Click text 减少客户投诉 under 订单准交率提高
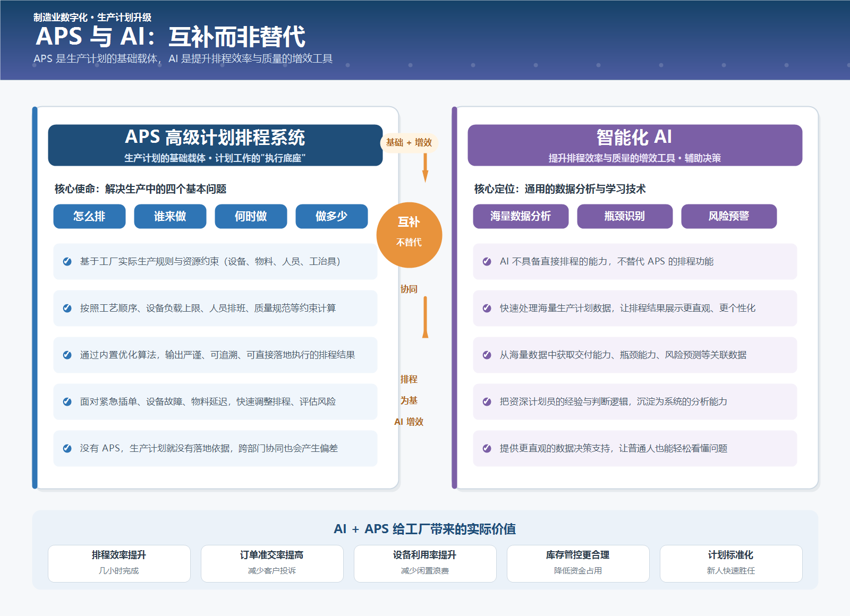This screenshot has height=616, width=850. pos(272,571)
